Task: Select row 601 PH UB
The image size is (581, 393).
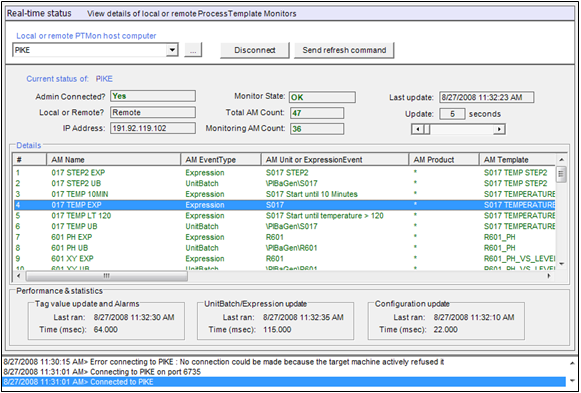Action: point(285,248)
